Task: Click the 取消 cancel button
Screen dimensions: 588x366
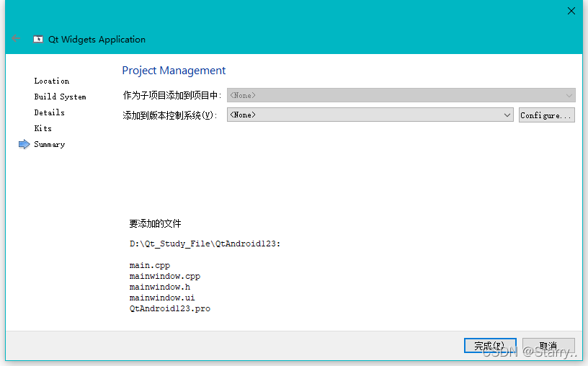Action: (548, 345)
